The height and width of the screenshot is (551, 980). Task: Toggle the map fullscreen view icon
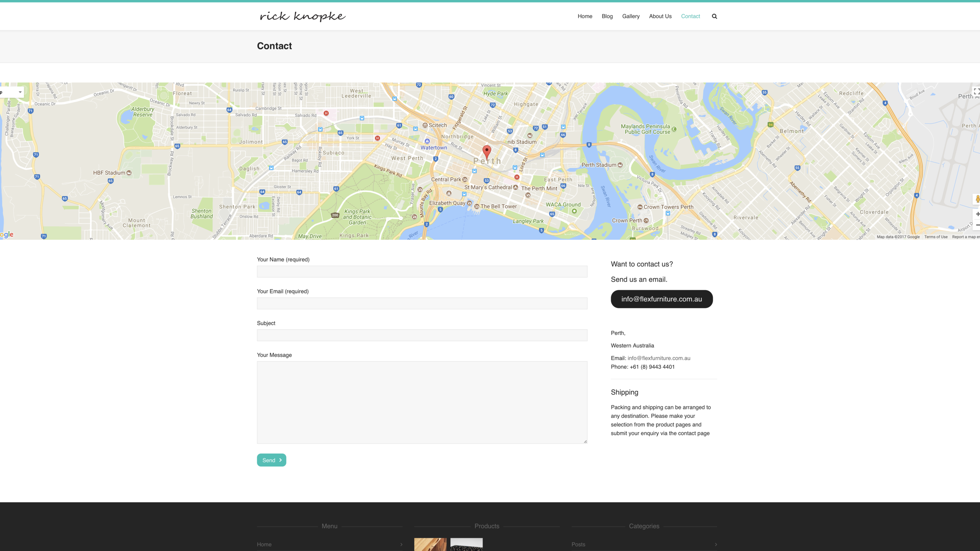pos(976,91)
